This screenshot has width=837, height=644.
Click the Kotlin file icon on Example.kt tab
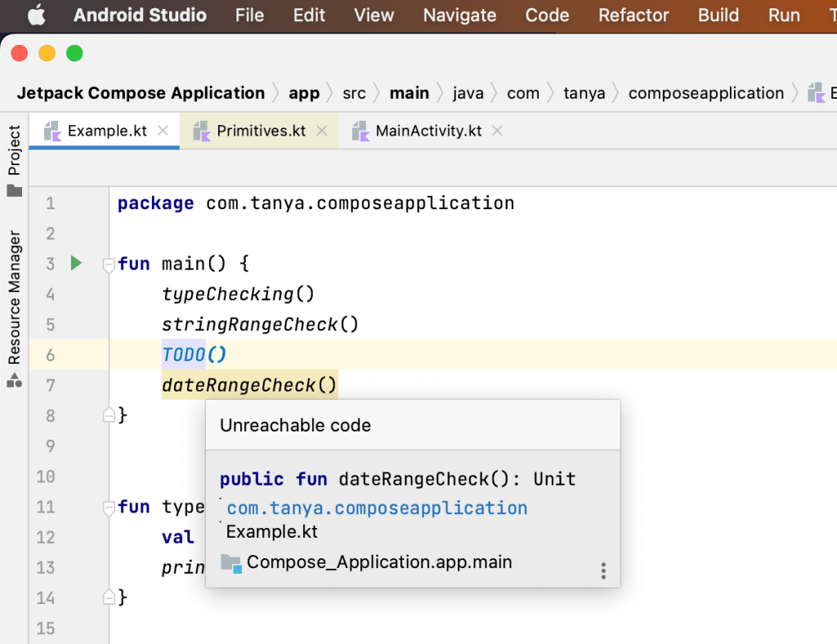click(x=53, y=131)
